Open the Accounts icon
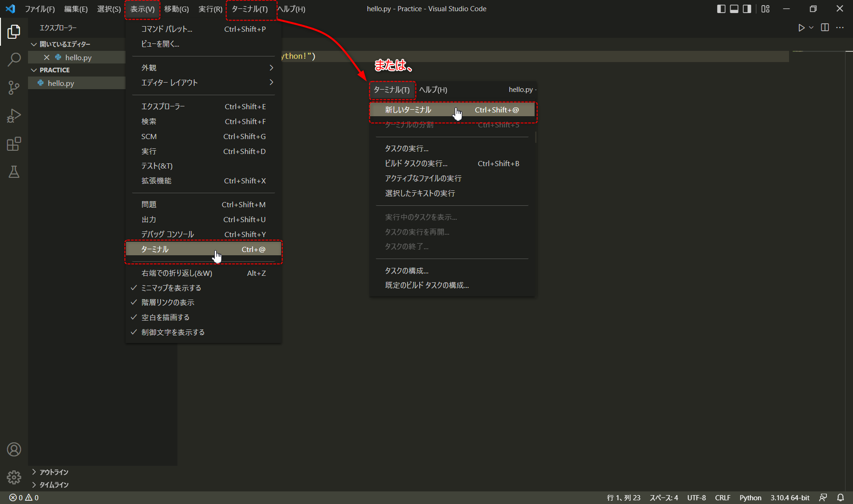The image size is (853, 504). [x=14, y=449]
